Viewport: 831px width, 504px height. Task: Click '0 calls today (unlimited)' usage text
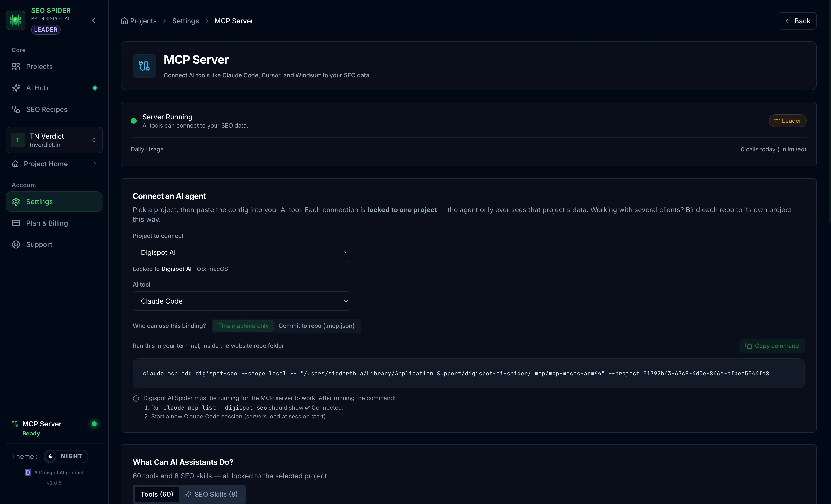point(773,149)
